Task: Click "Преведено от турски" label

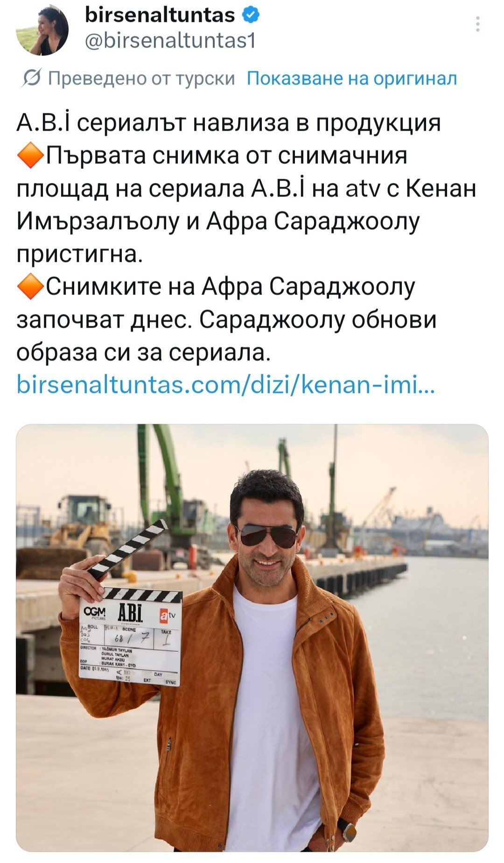Action: coord(141,78)
